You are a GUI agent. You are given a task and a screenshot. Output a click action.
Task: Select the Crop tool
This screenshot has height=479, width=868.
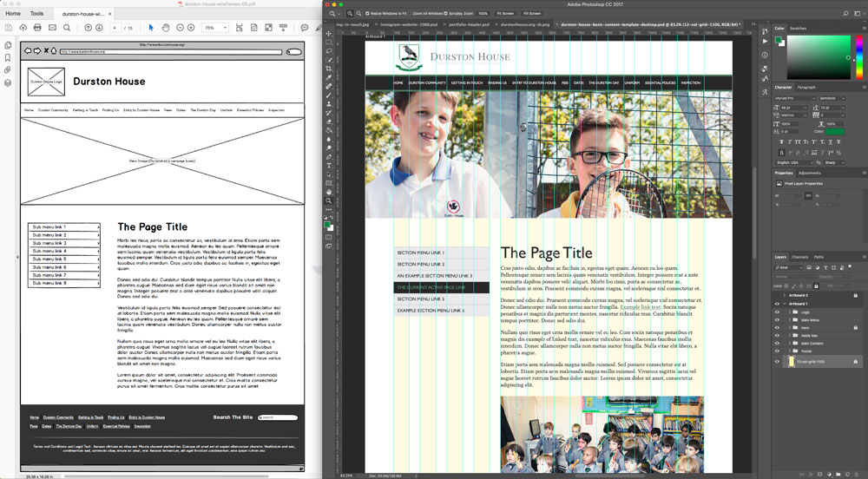point(329,69)
